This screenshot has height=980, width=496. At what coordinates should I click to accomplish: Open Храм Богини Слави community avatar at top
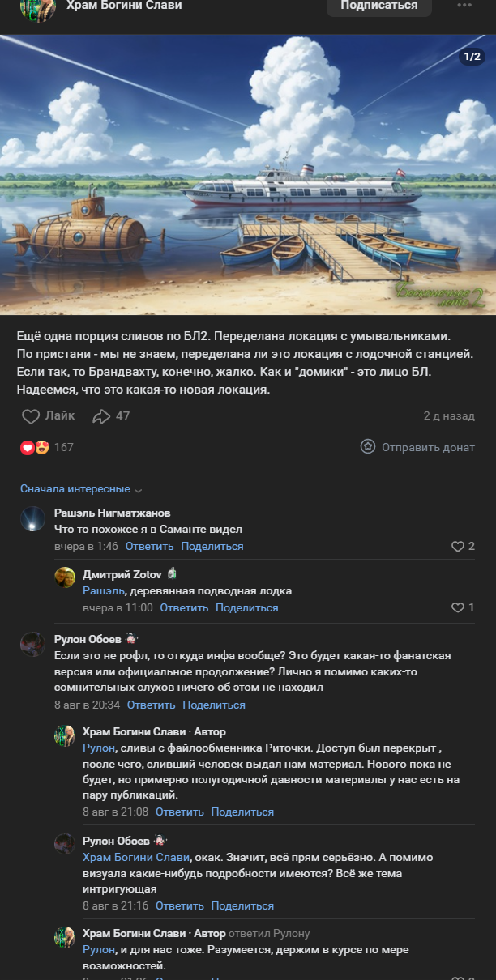click(x=36, y=8)
